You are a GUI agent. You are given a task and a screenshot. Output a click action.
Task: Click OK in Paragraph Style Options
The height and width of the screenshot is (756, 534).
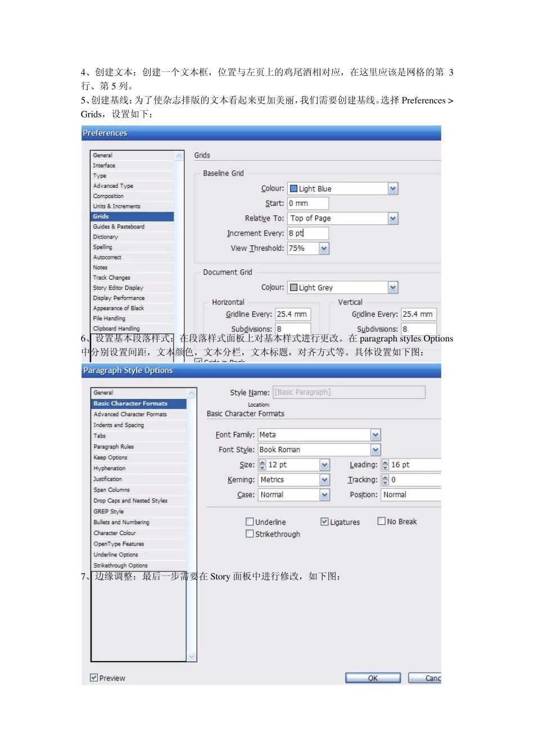pos(373,678)
